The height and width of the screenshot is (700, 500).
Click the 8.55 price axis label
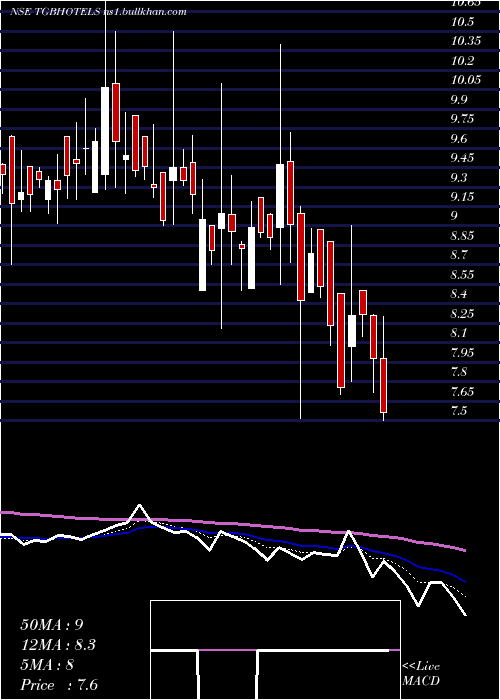(x=462, y=275)
